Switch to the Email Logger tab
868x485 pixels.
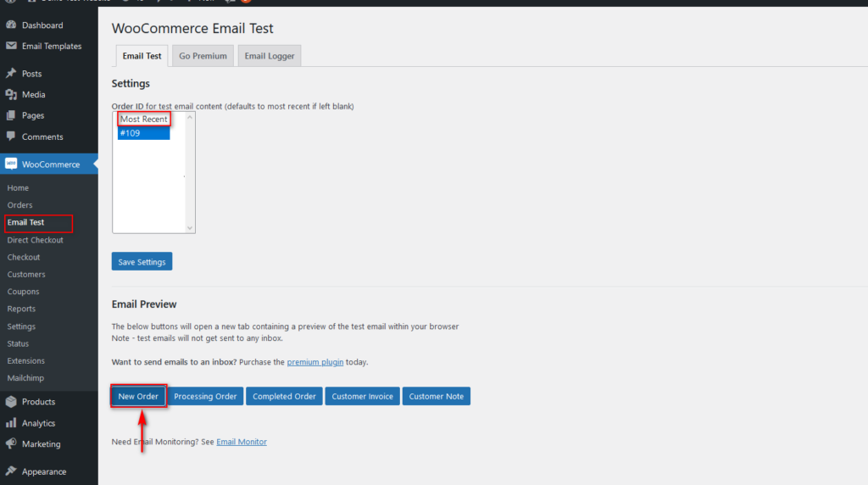(270, 56)
